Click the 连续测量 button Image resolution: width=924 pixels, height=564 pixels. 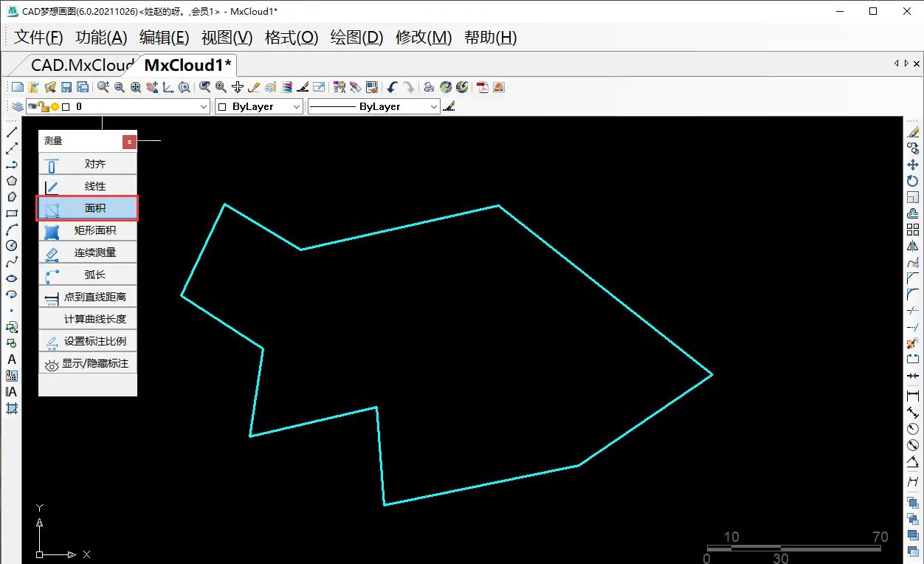click(88, 252)
